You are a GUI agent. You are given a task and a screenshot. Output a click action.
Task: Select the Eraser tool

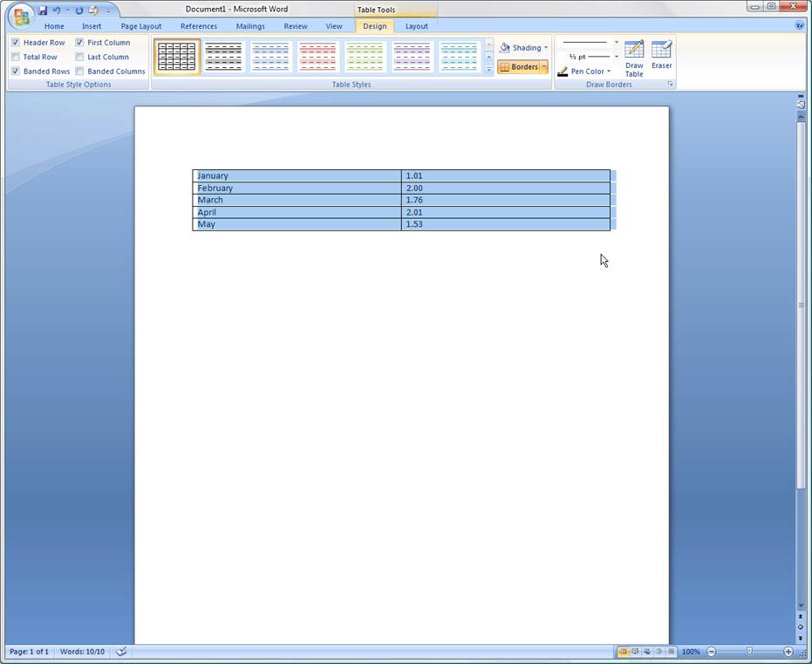pos(661,54)
